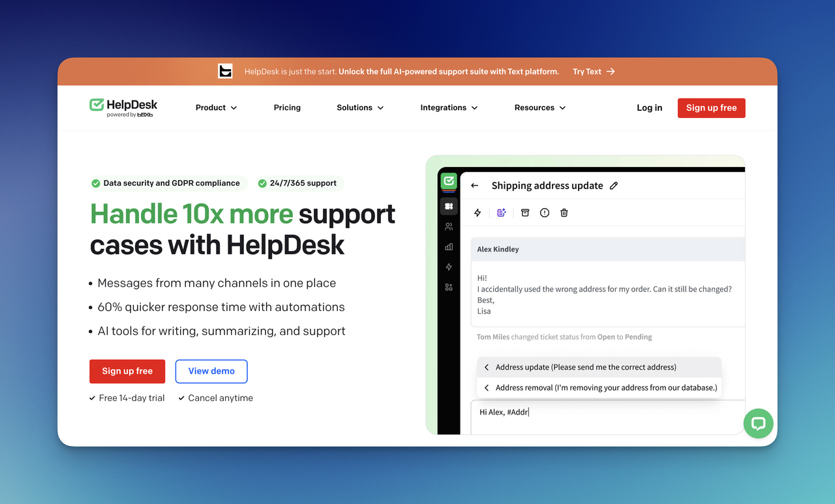Screen dimensions: 835x504
Task: Open automations via the lightning bolt toolbar icon
Action: (477, 212)
